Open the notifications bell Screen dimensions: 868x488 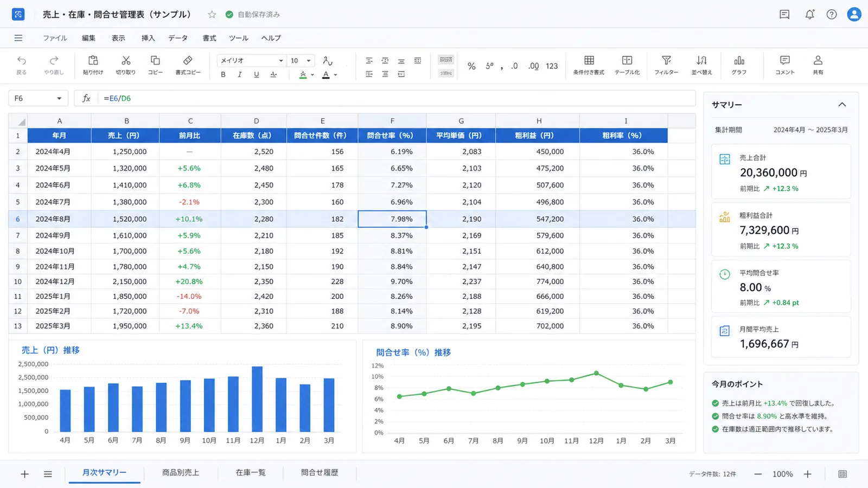point(809,15)
